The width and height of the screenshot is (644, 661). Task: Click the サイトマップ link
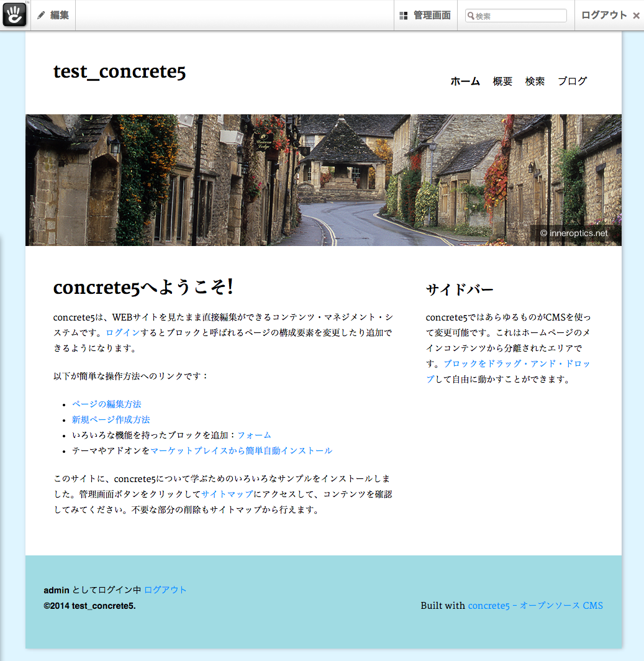227,494
